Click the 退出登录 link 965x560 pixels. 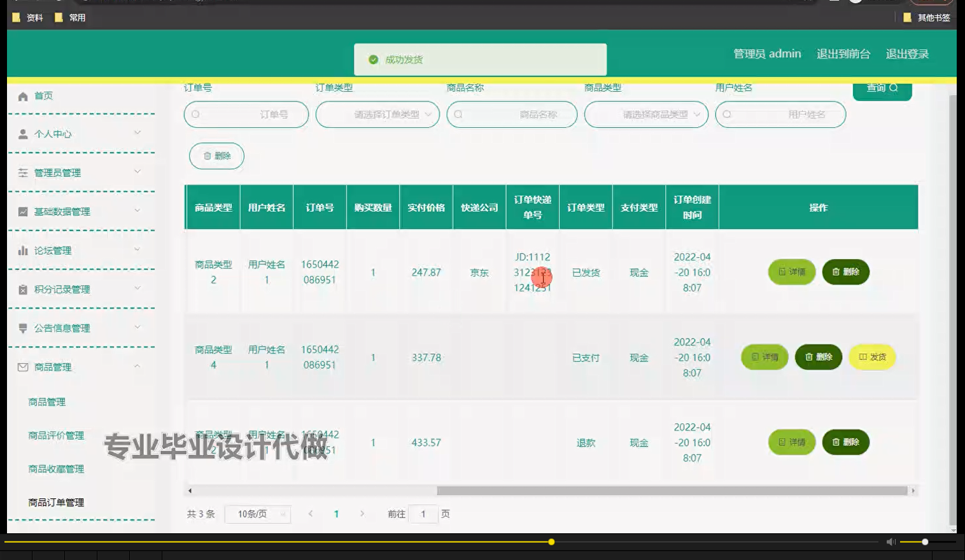[x=906, y=54]
